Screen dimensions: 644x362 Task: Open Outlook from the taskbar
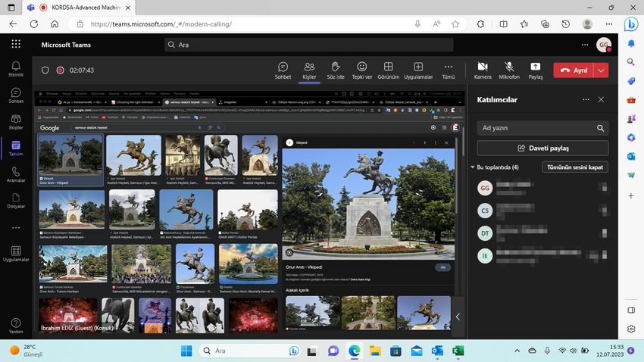(437, 351)
